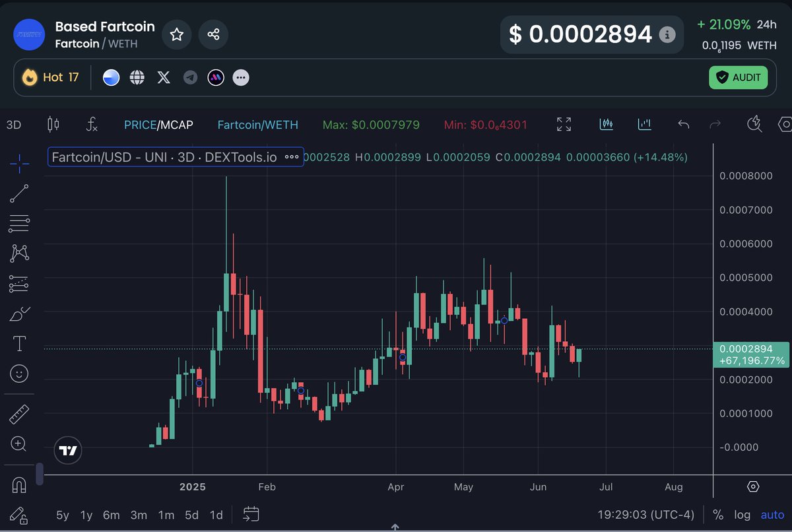Image resolution: width=792 pixels, height=532 pixels.
Task: Select the bar chart view icon
Action: [645, 124]
